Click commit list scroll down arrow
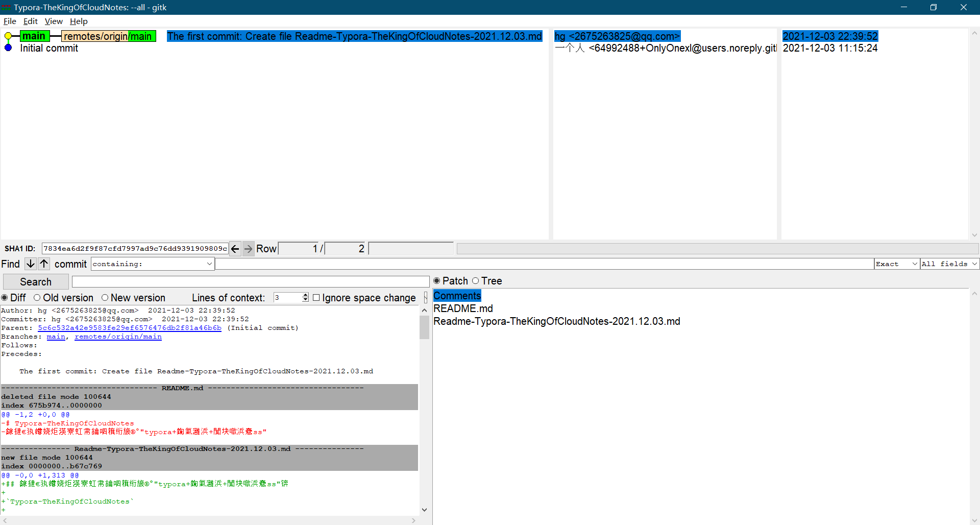980x525 pixels. [974, 235]
